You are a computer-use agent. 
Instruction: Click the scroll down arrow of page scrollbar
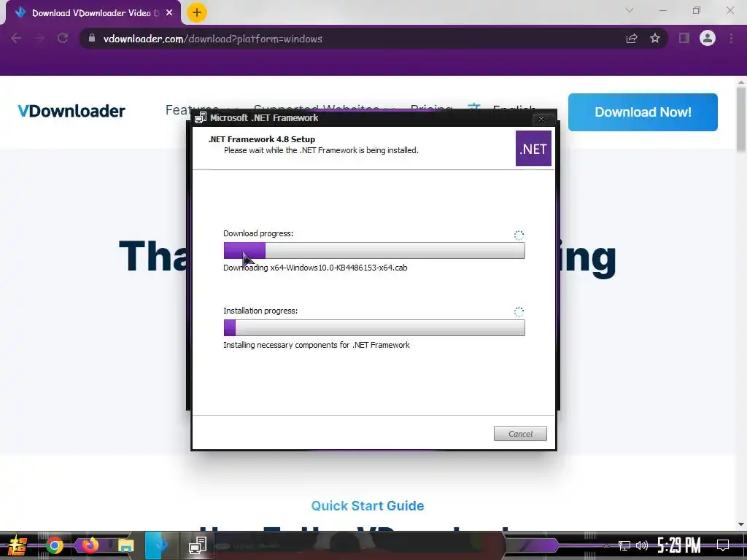pyautogui.click(x=741, y=524)
